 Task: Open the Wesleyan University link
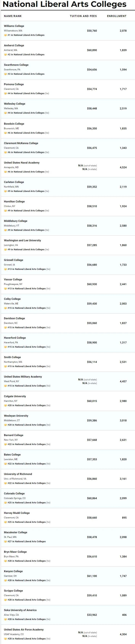click(16, 416)
